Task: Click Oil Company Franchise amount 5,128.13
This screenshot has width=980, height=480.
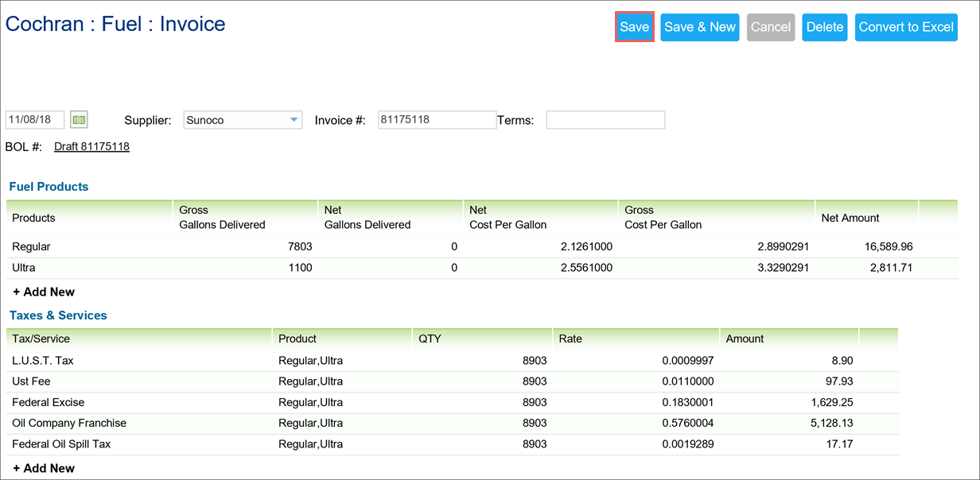Action: (832, 423)
